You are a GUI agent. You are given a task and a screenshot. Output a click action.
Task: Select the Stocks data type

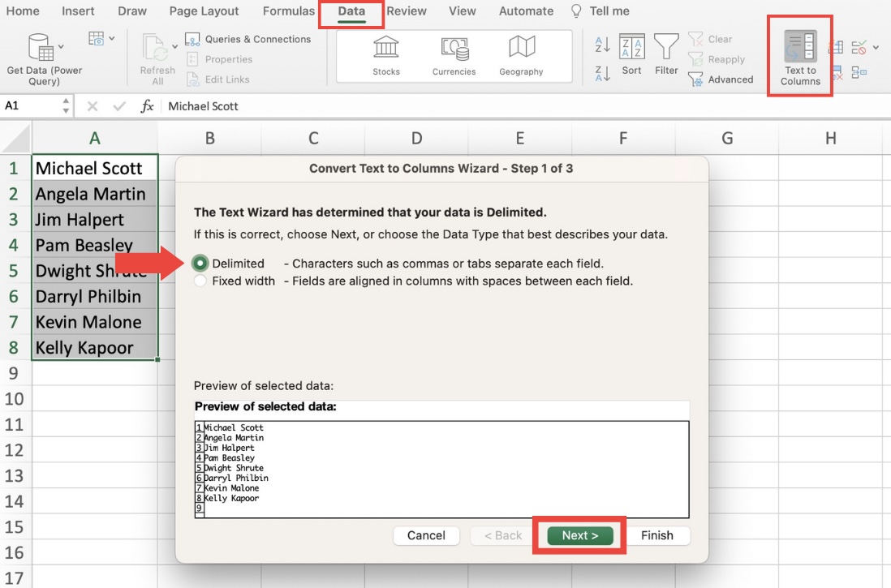pyautogui.click(x=385, y=56)
